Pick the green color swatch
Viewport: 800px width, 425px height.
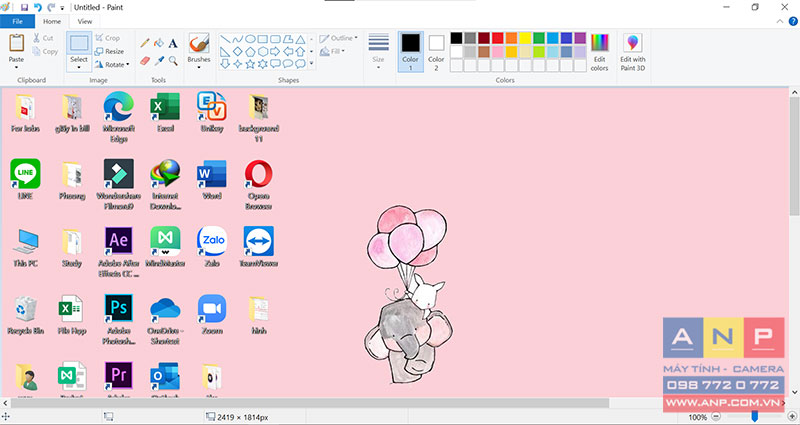[539, 38]
